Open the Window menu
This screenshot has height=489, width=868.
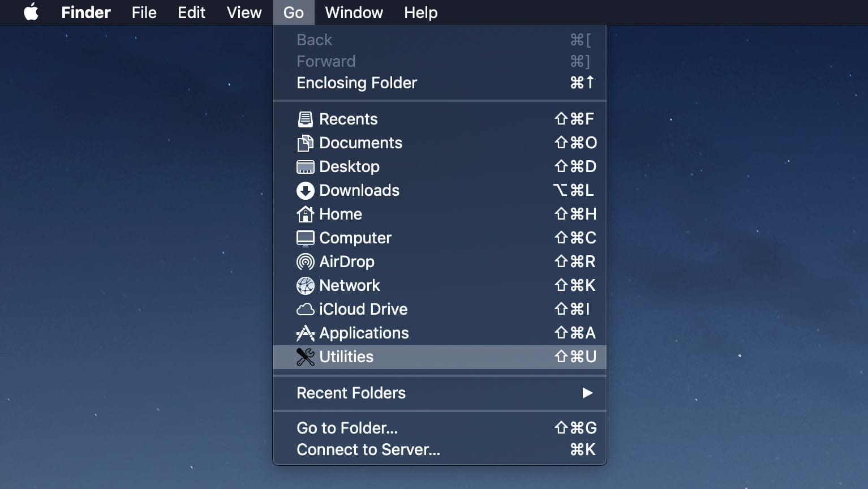coord(353,12)
